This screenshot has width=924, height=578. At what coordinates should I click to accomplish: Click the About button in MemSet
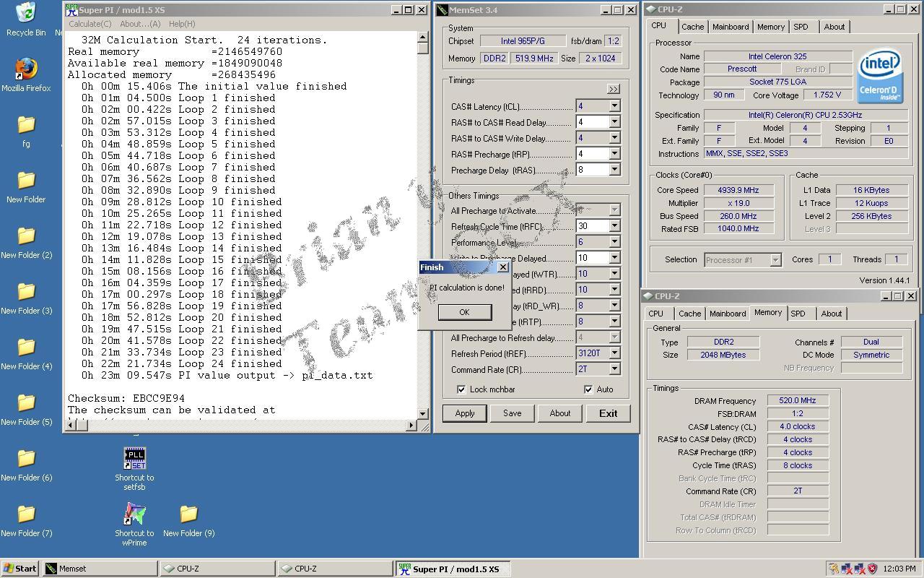tap(560, 413)
